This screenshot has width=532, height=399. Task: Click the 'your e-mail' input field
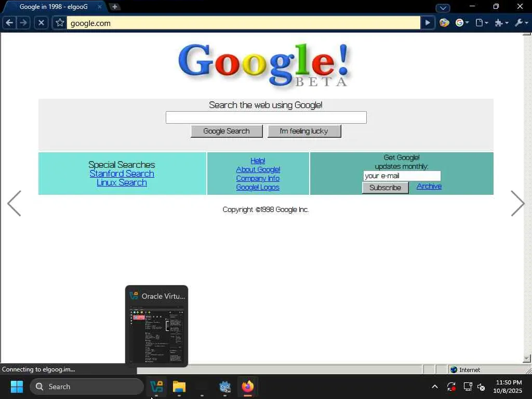(x=402, y=176)
